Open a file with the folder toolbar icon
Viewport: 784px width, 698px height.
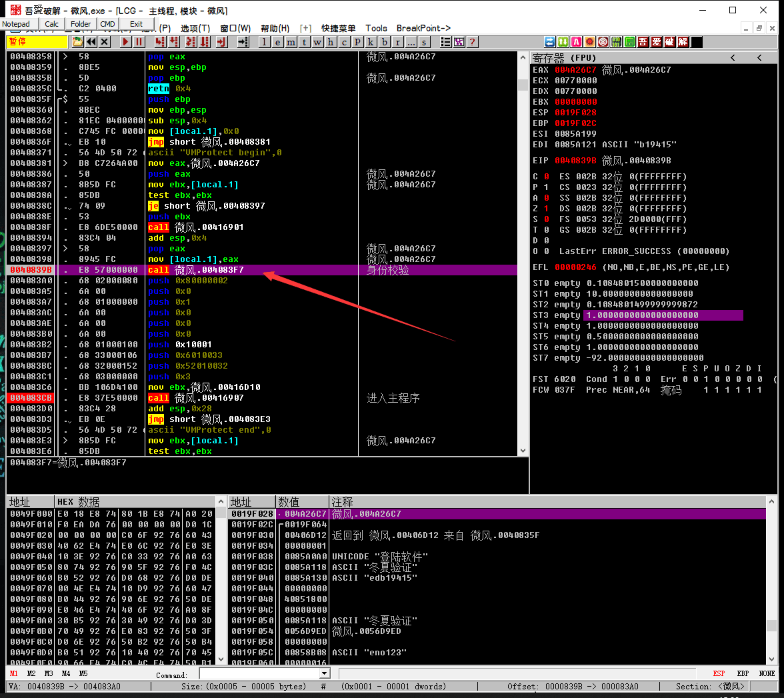tap(77, 42)
